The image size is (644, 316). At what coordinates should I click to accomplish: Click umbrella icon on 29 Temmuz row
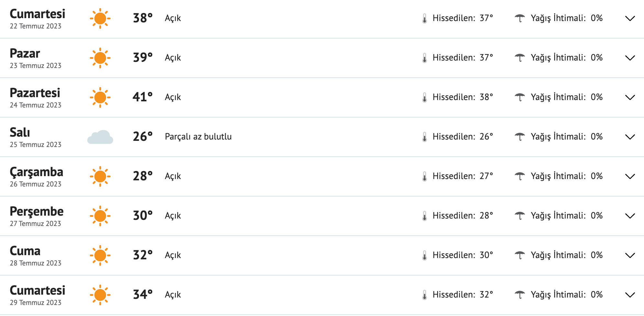pos(520,295)
